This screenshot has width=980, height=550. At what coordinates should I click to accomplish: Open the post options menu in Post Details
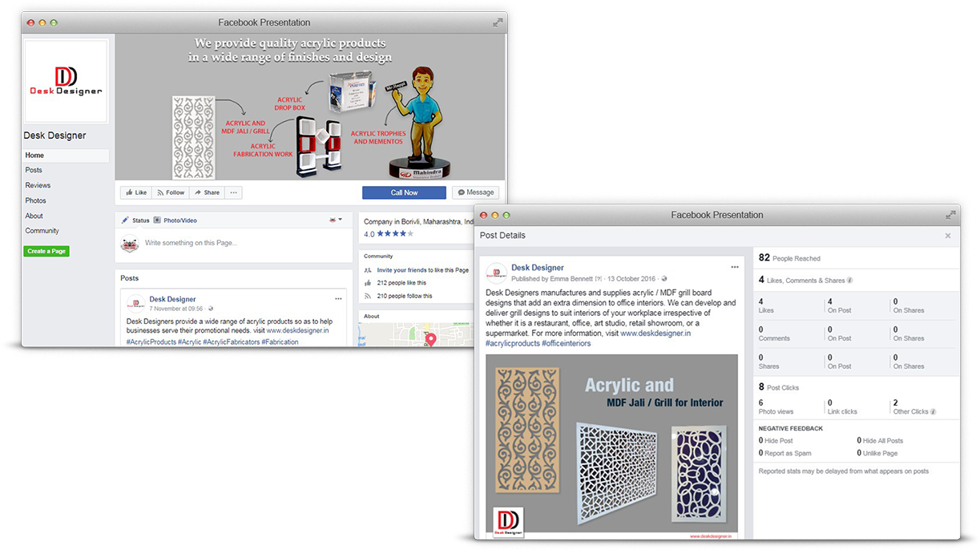click(733, 266)
